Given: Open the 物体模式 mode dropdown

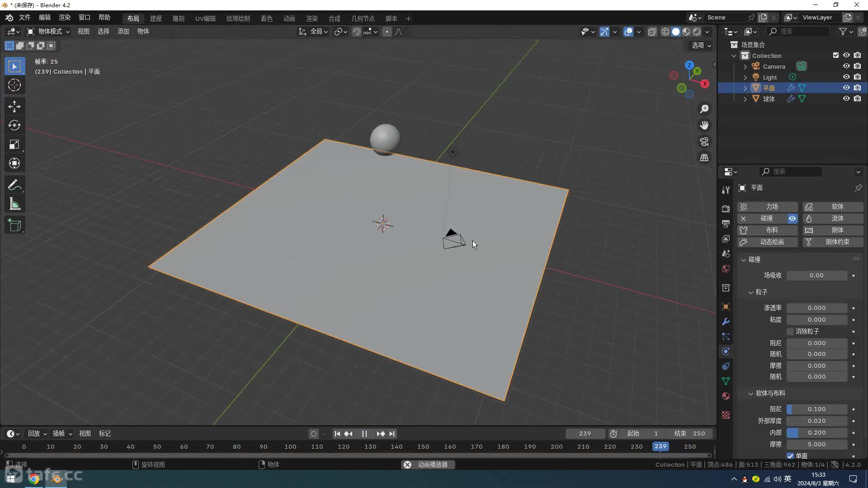Looking at the screenshot, I should tap(48, 32).
